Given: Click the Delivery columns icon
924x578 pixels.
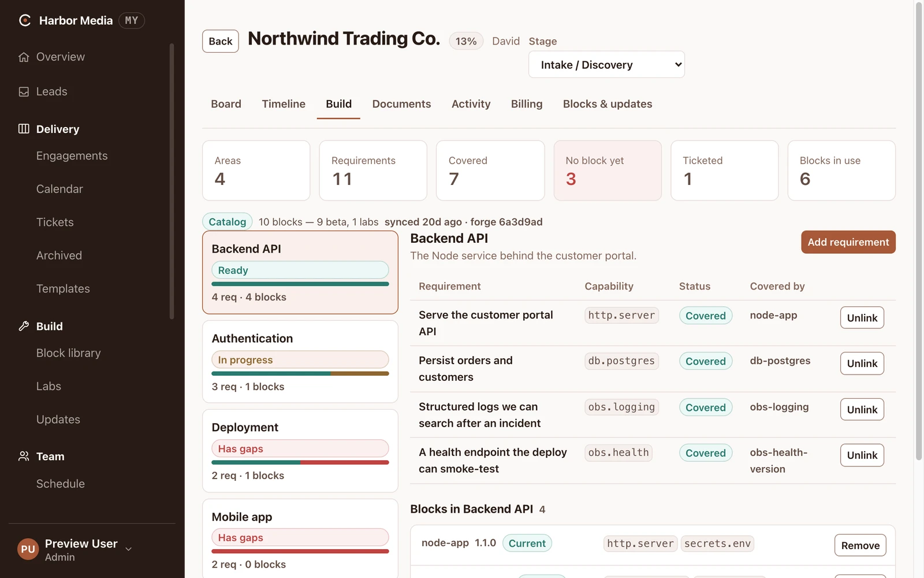Looking at the screenshot, I should click(24, 129).
